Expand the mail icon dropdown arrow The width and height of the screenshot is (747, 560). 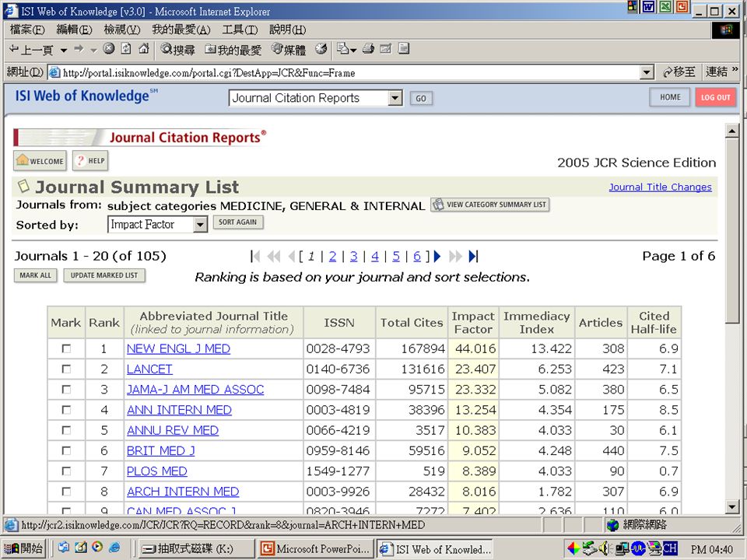pos(353,50)
